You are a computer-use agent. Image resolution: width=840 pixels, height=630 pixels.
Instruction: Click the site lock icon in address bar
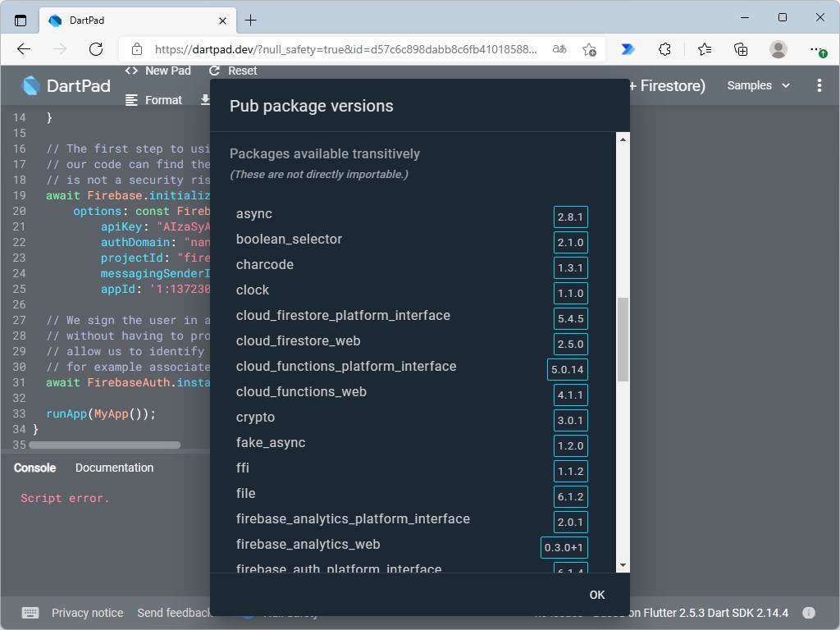137,49
